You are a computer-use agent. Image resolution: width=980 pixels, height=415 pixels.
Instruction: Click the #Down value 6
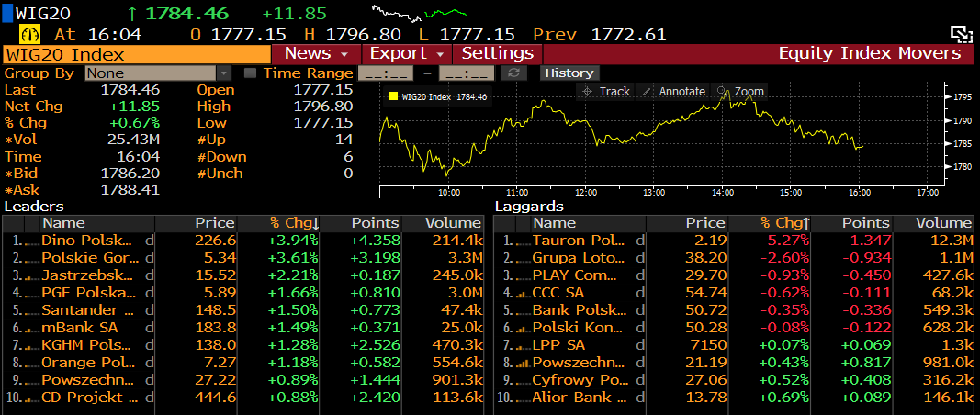pos(348,156)
